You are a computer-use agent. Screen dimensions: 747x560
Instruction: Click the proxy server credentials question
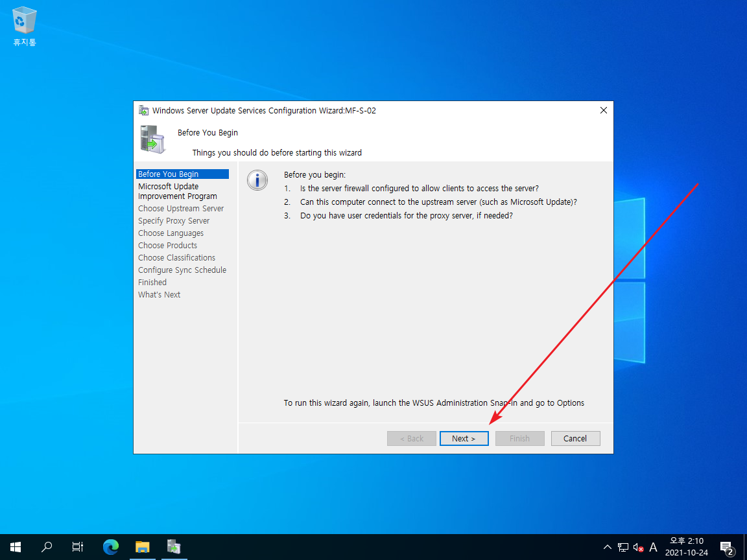click(x=407, y=216)
